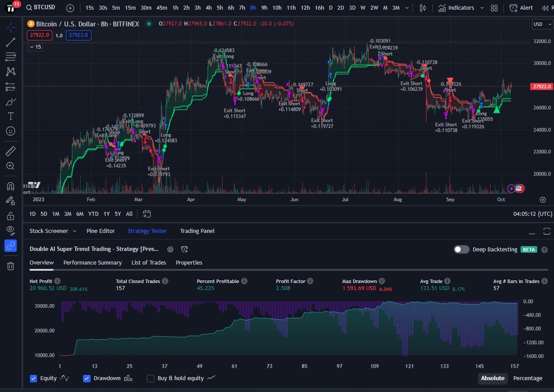Set the chart range to All
Screen dimensions: 554x392
coord(129,214)
